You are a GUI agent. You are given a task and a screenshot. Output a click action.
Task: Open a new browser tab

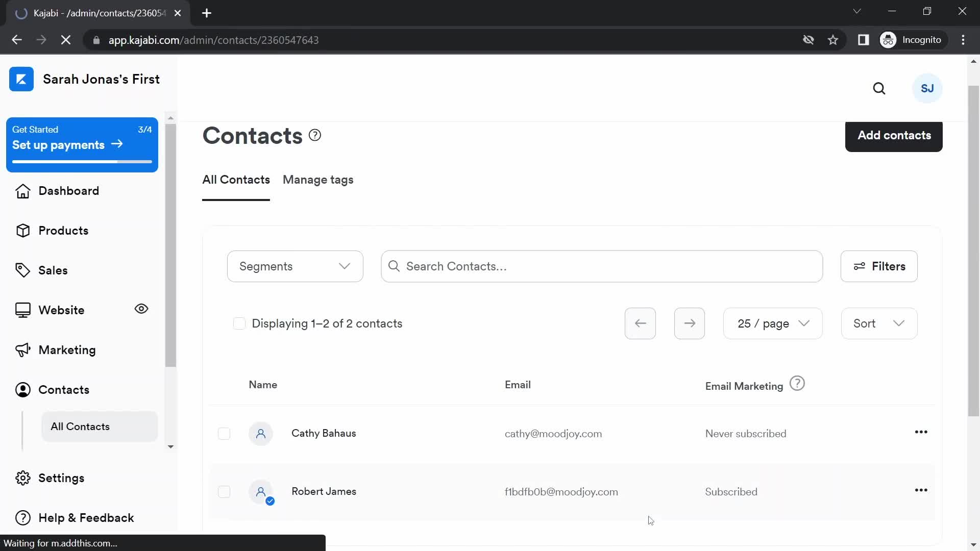(206, 13)
